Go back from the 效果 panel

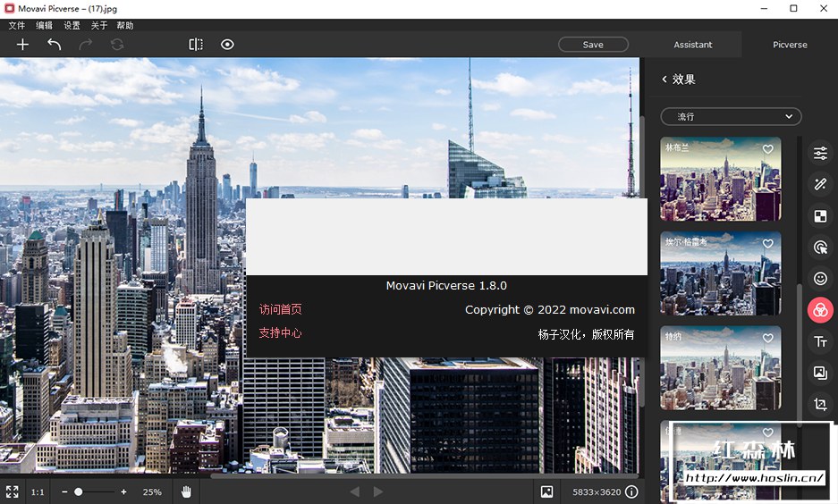click(664, 79)
